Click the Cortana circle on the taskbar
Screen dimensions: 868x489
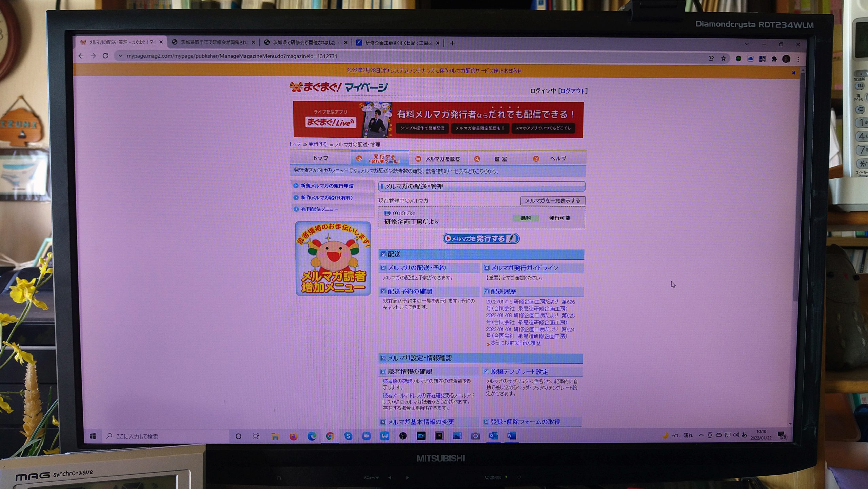(x=238, y=436)
